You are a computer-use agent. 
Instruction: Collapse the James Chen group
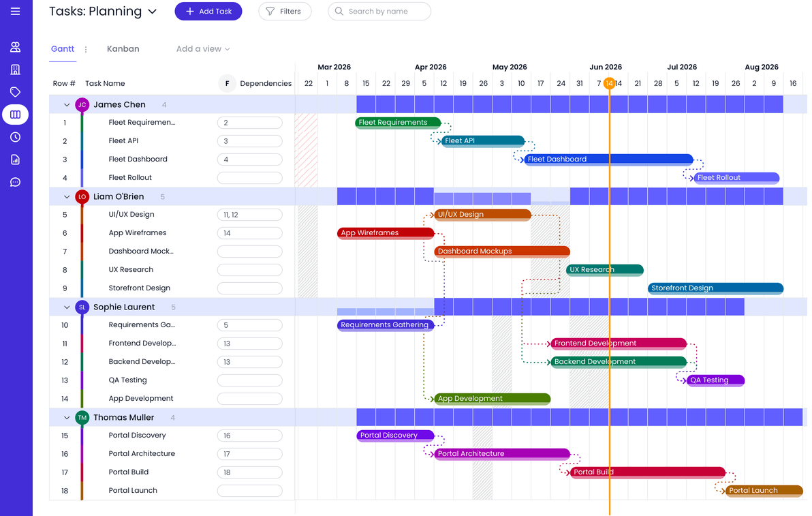[x=67, y=105]
